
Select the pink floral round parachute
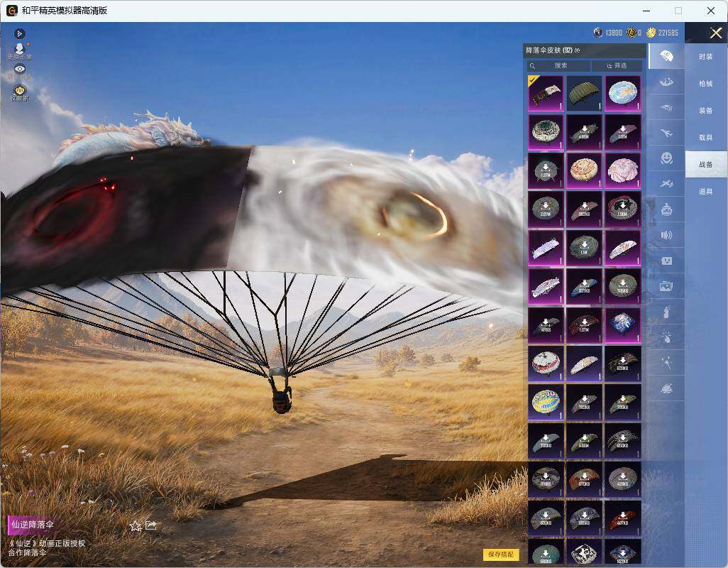pyautogui.click(x=622, y=170)
